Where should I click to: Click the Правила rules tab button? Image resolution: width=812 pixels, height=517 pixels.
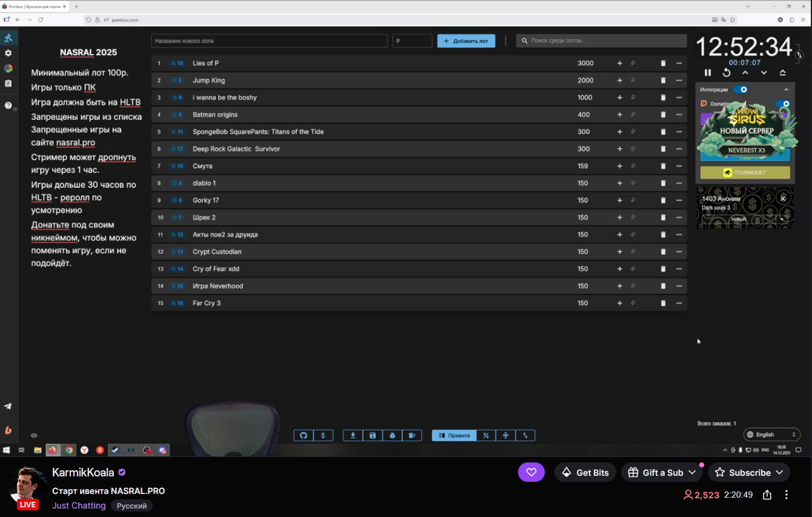pos(454,435)
